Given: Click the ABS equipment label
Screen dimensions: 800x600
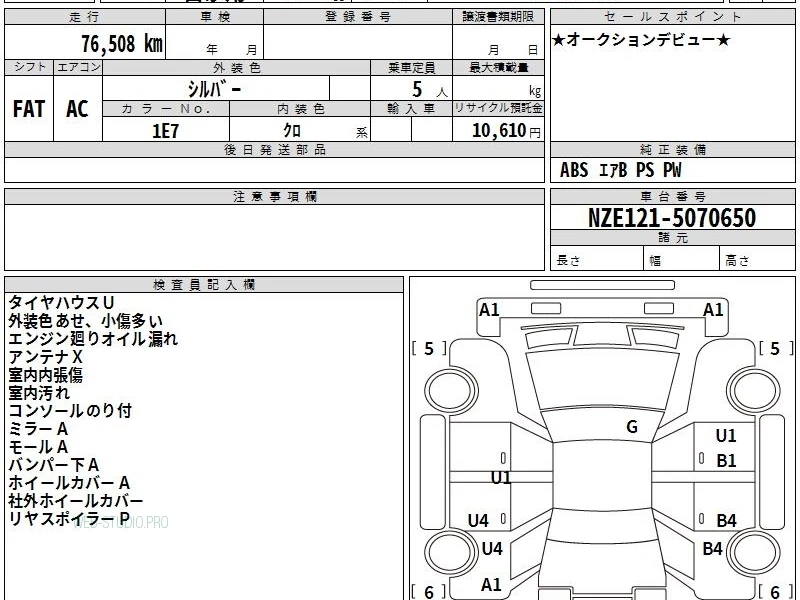Looking at the screenshot, I should click(x=574, y=170).
